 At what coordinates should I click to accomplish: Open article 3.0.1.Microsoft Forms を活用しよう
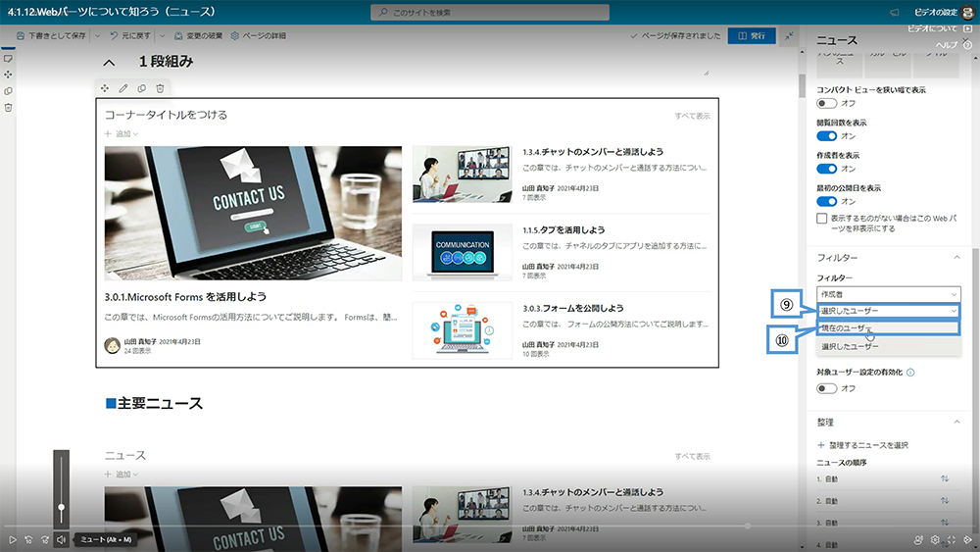point(185,297)
